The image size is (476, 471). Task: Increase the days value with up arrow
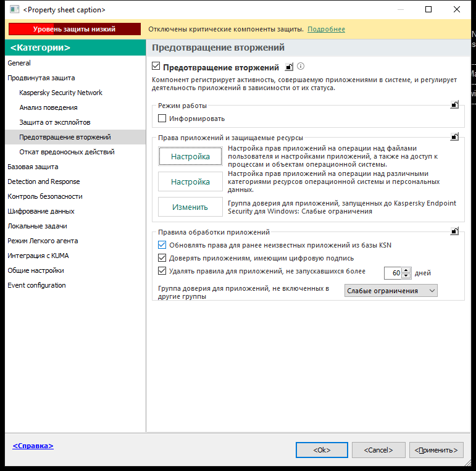[x=406, y=270]
